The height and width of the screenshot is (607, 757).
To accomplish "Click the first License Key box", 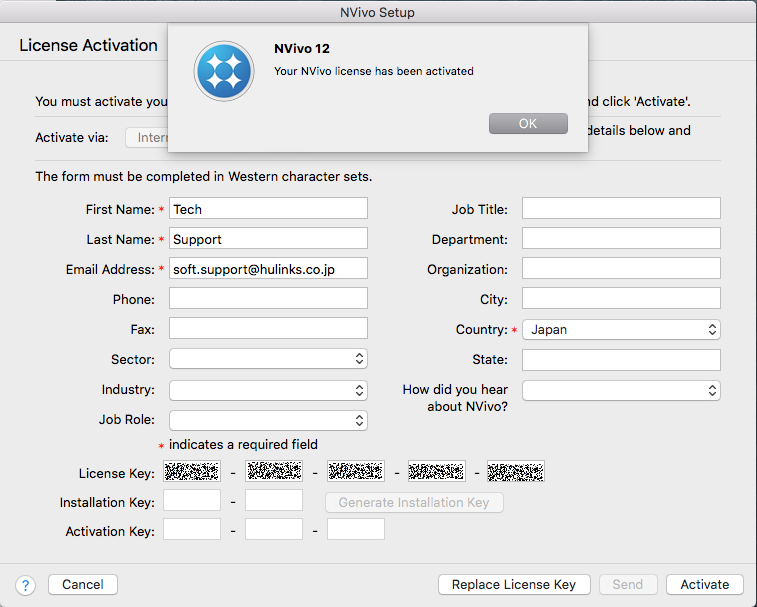I will point(192,471).
